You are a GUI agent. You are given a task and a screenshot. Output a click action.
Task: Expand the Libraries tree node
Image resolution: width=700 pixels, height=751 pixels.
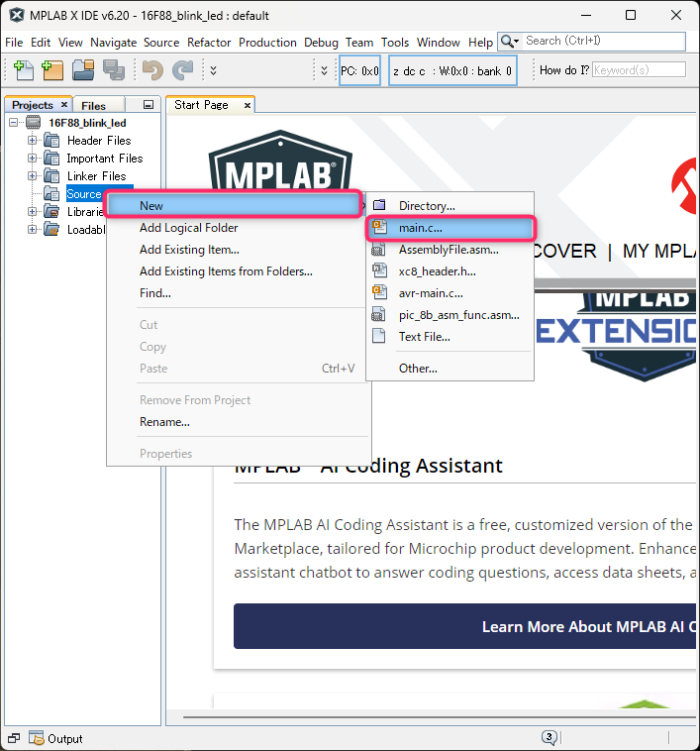(32, 211)
